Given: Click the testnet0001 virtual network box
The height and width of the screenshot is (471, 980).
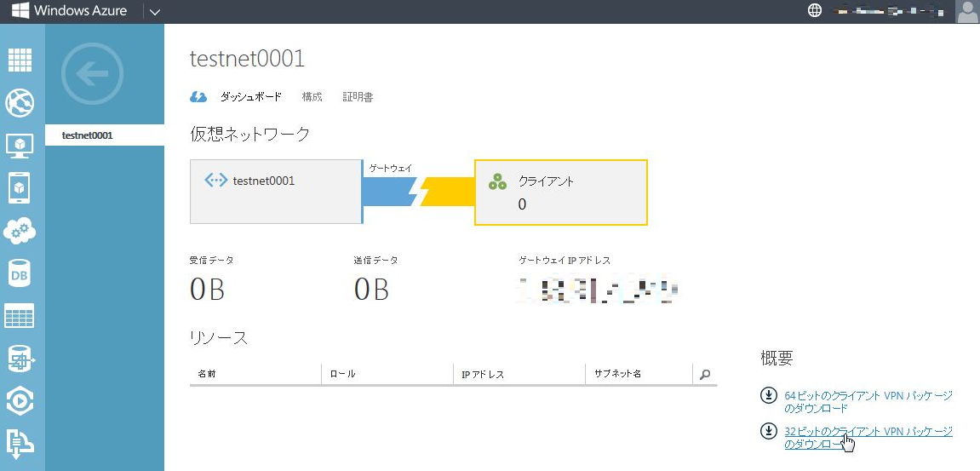Looking at the screenshot, I should 276,192.
